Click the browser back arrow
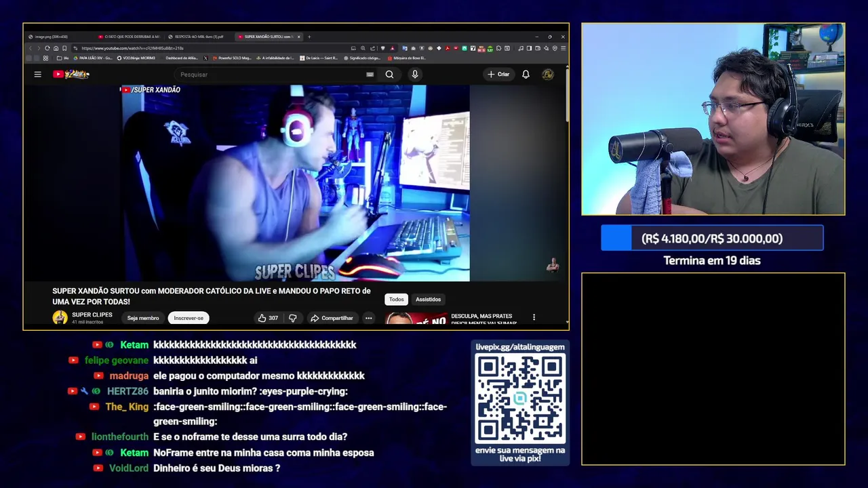 [x=30, y=48]
